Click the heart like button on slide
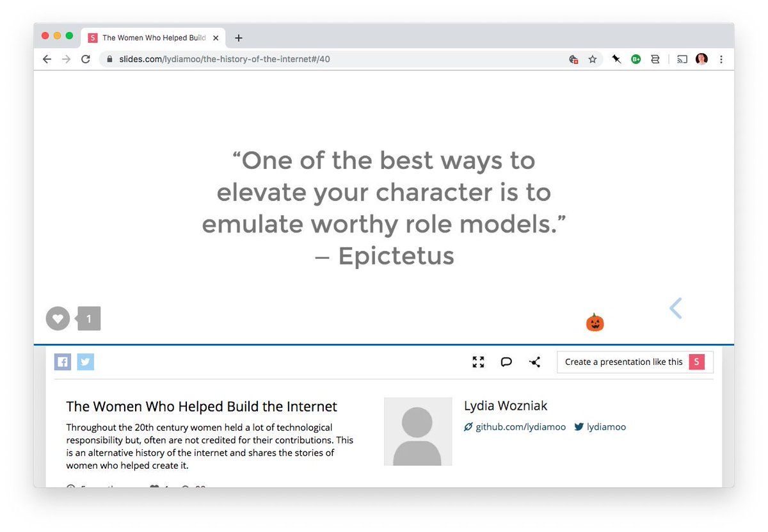The width and height of the screenshot is (768, 532). pos(58,318)
